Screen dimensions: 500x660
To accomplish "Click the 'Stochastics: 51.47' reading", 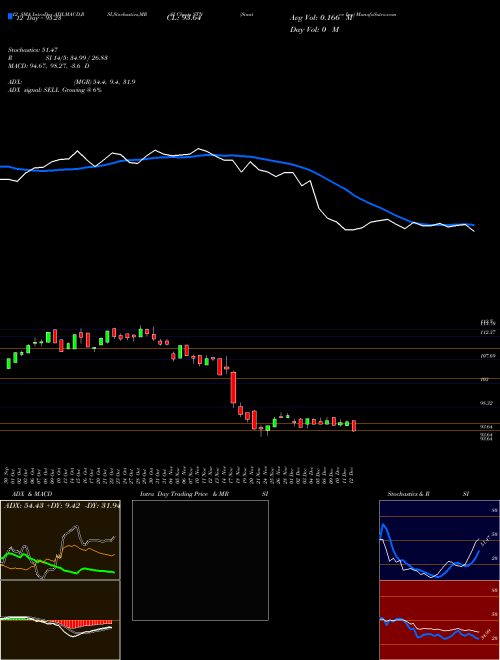I will point(32,50).
